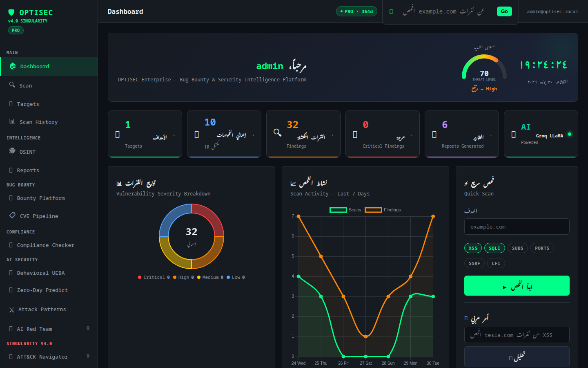This screenshot has height=368, width=588.
Task: Open Attack Patterns via its crossed swords icon
Action: click(x=11, y=310)
